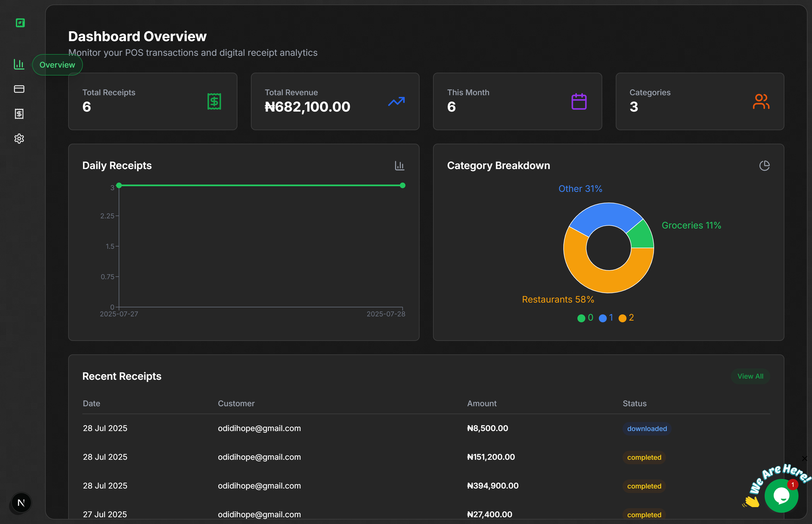Open the green chat bubble widget
Screen dimensions: 812x524
tap(781, 496)
